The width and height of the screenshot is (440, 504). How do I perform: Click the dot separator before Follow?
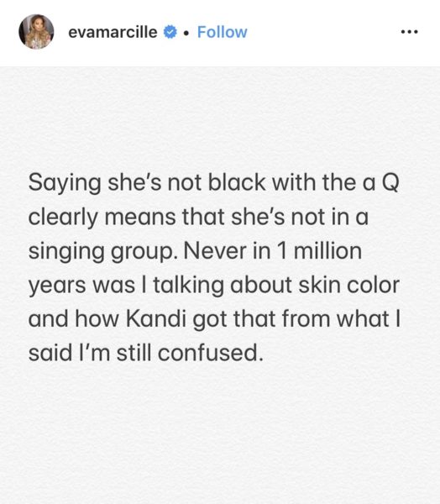tap(186, 33)
